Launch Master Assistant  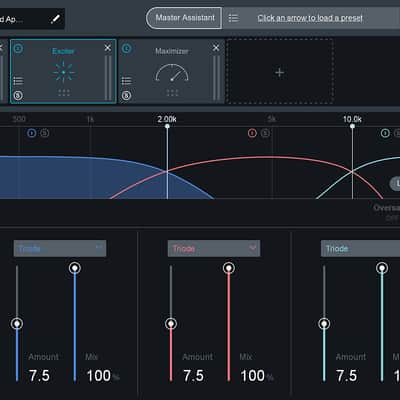click(x=184, y=18)
